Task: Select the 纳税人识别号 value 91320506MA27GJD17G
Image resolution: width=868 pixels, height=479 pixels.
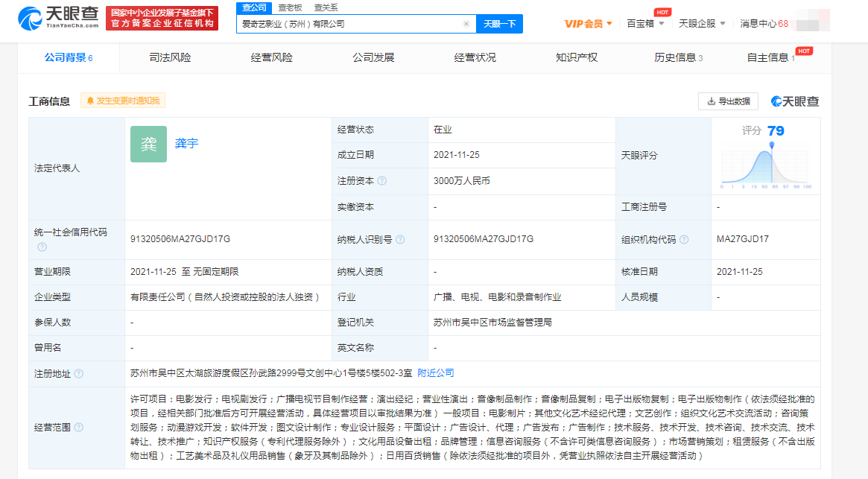Action: 484,239
